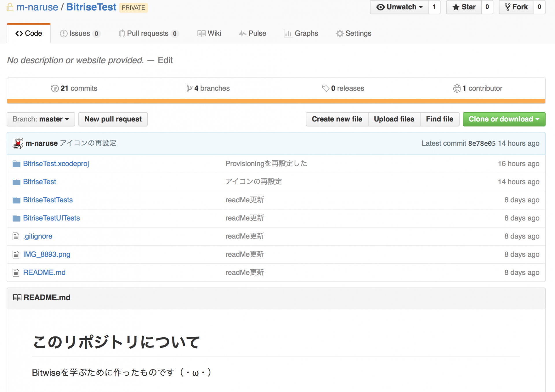The width and height of the screenshot is (555, 392).
Task: Click the このリポジトリについて README heading
Action: pyautogui.click(x=116, y=343)
